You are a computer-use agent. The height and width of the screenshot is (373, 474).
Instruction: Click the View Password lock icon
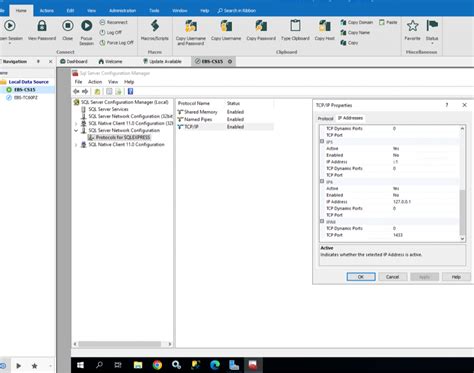(42, 26)
